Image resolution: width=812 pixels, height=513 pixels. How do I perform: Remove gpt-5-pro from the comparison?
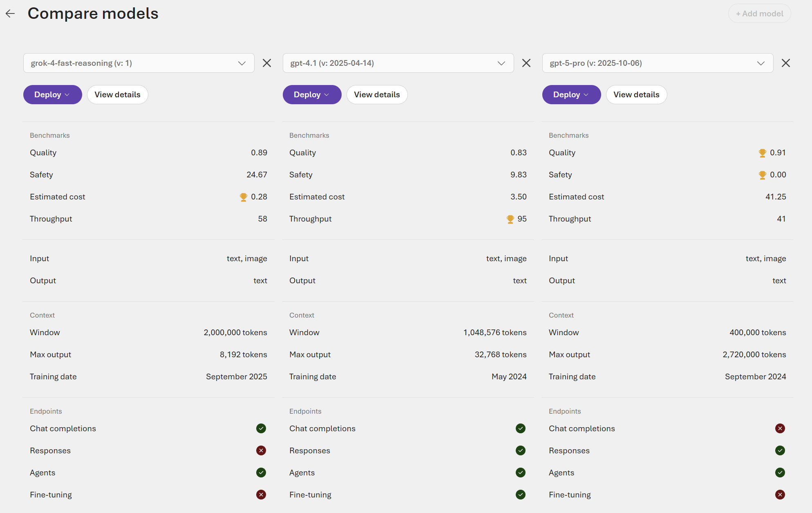pos(785,63)
